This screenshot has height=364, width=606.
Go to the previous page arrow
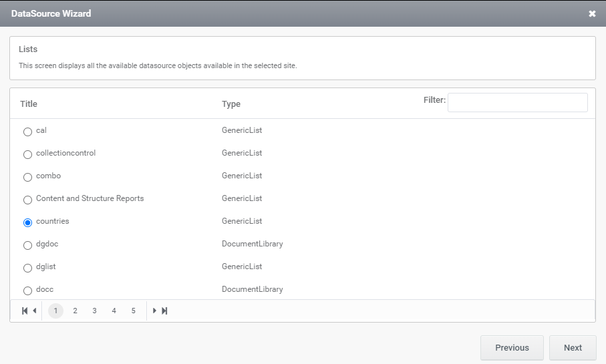(35, 311)
